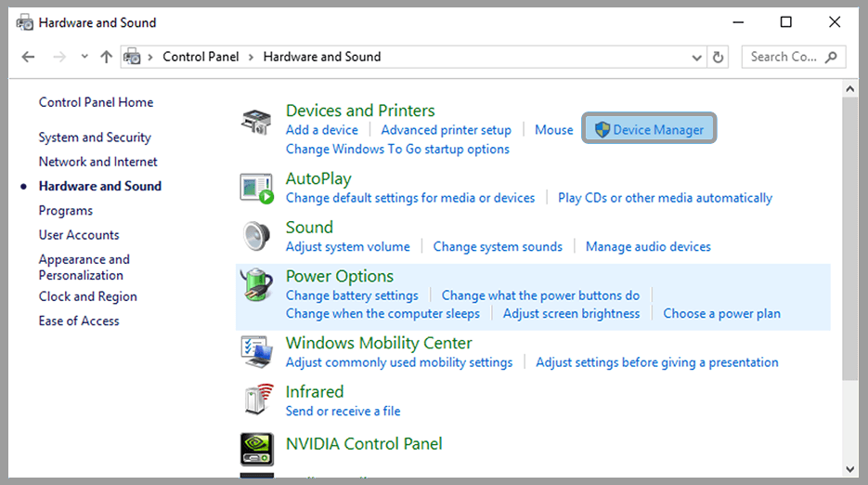Click Change system sounds

(x=498, y=246)
